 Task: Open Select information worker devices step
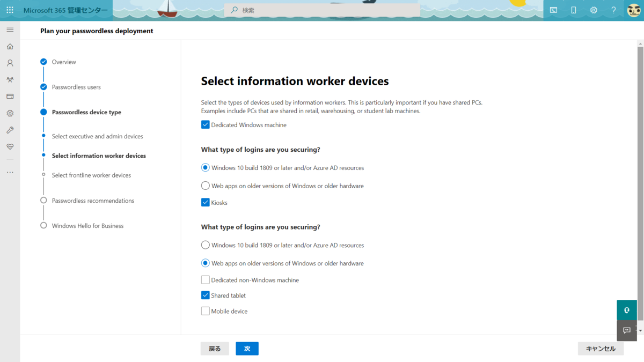click(x=99, y=156)
